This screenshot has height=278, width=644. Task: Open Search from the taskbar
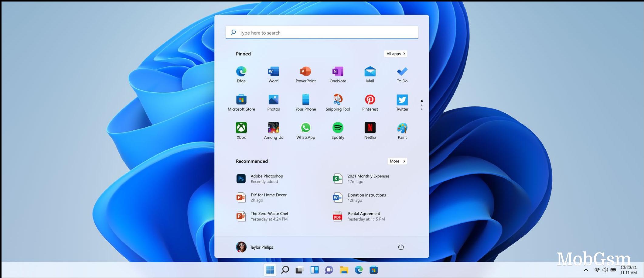285,270
